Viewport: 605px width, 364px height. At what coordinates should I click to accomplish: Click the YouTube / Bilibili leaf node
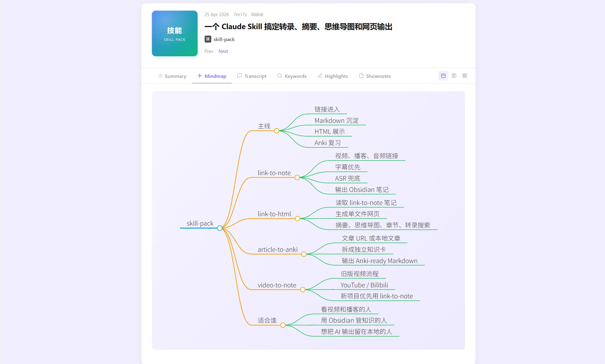click(x=364, y=285)
